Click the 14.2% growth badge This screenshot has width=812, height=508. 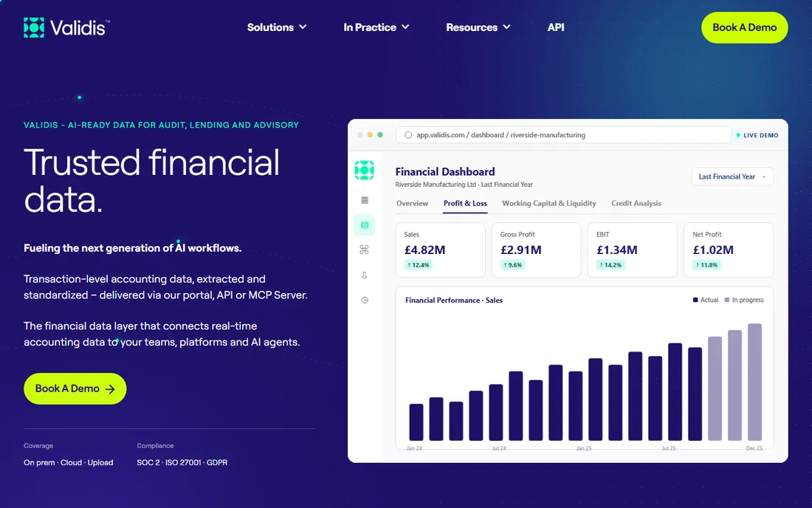tap(610, 265)
